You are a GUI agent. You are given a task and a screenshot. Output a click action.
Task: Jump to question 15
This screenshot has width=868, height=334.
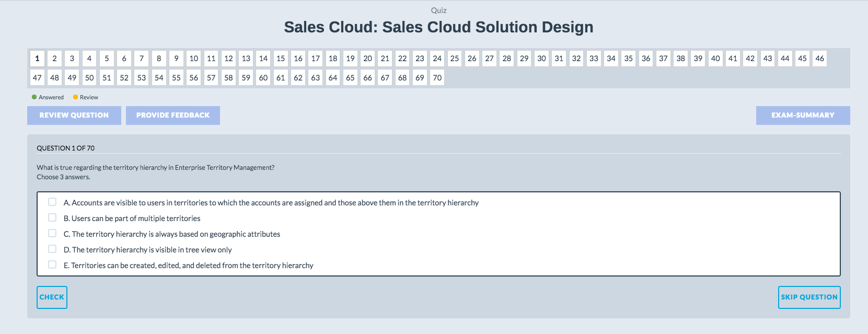pyautogui.click(x=281, y=59)
